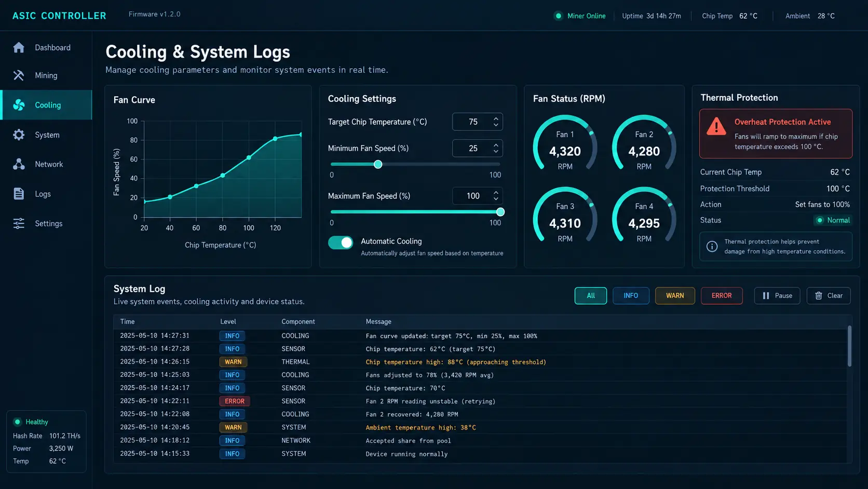Click the Settings sliders icon
The image size is (868, 489).
19,223
